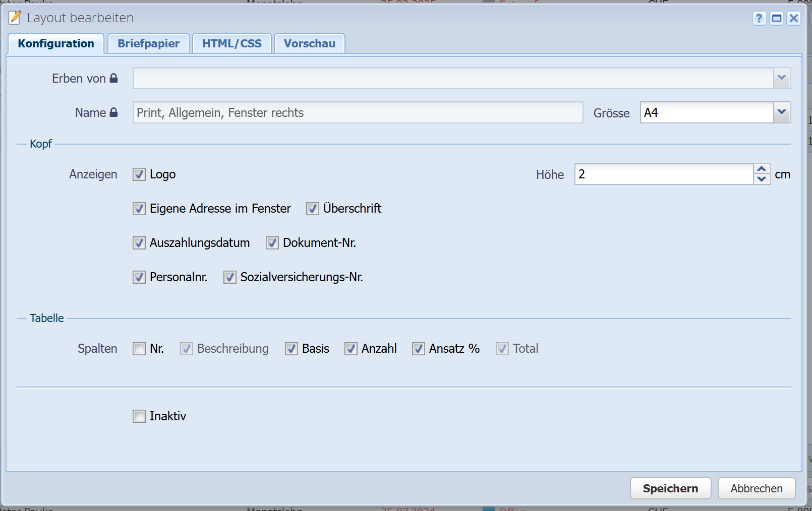Open the HTML/CSS tab
The width and height of the screenshot is (812, 511).
click(232, 44)
